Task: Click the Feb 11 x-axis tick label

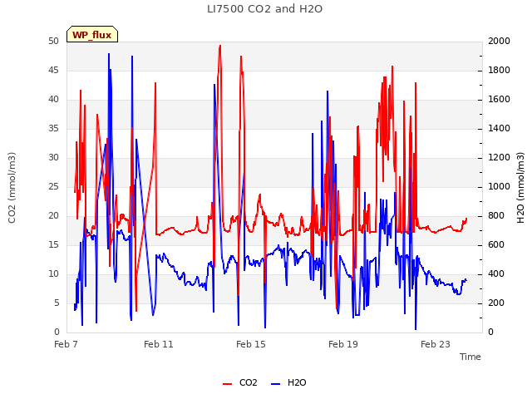Action: pos(159,344)
